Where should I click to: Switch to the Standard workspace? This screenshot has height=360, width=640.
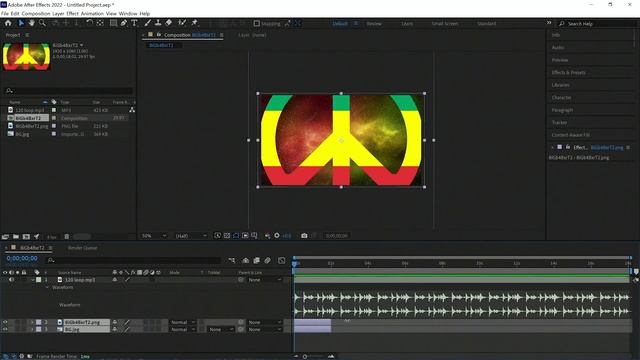click(487, 24)
